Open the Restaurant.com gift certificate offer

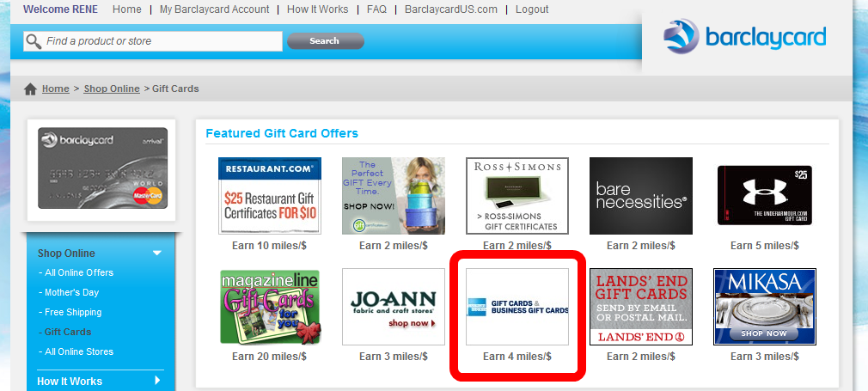click(x=270, y=196)
